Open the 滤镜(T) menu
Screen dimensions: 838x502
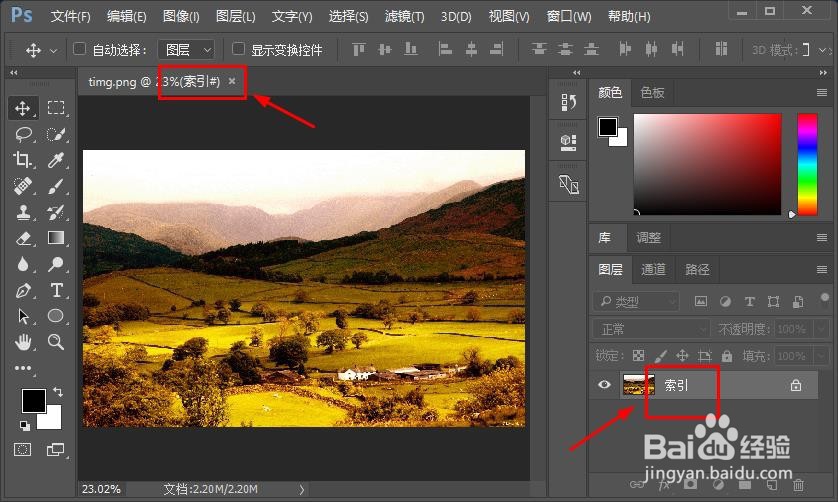point(405,17)
